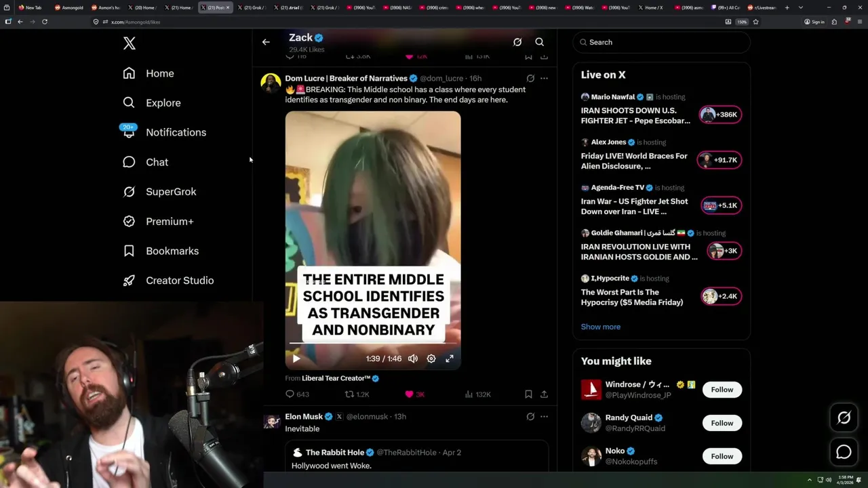Bookmark this page with the star icon
Screen dimensions: 868x488
(x=755, y=22)
